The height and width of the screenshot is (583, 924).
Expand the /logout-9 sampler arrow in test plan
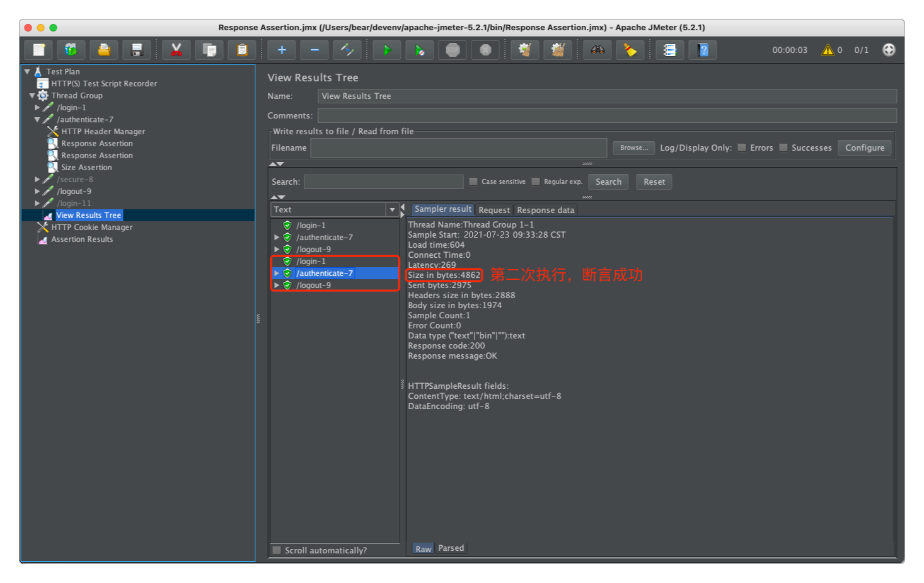37,192
